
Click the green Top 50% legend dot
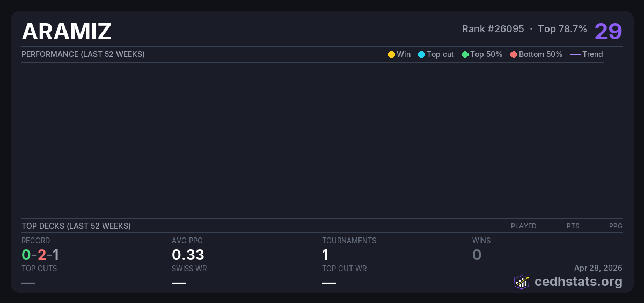tap(465, 54)
